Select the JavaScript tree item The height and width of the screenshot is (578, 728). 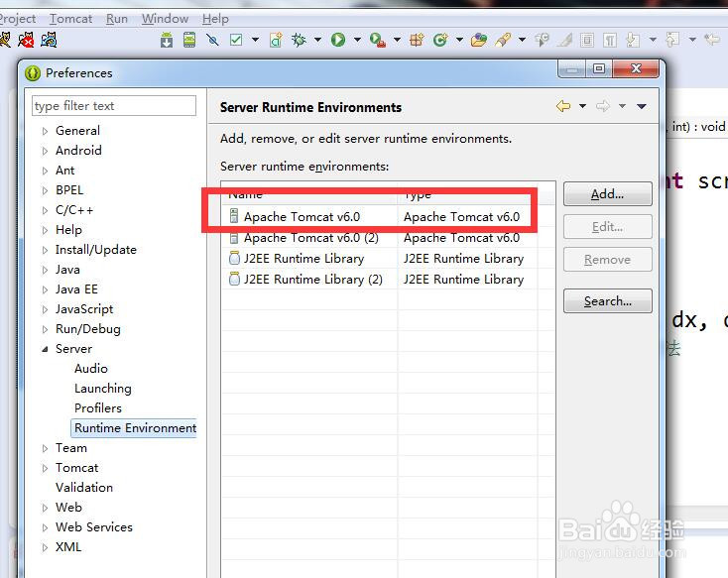[x=84, y=309]
